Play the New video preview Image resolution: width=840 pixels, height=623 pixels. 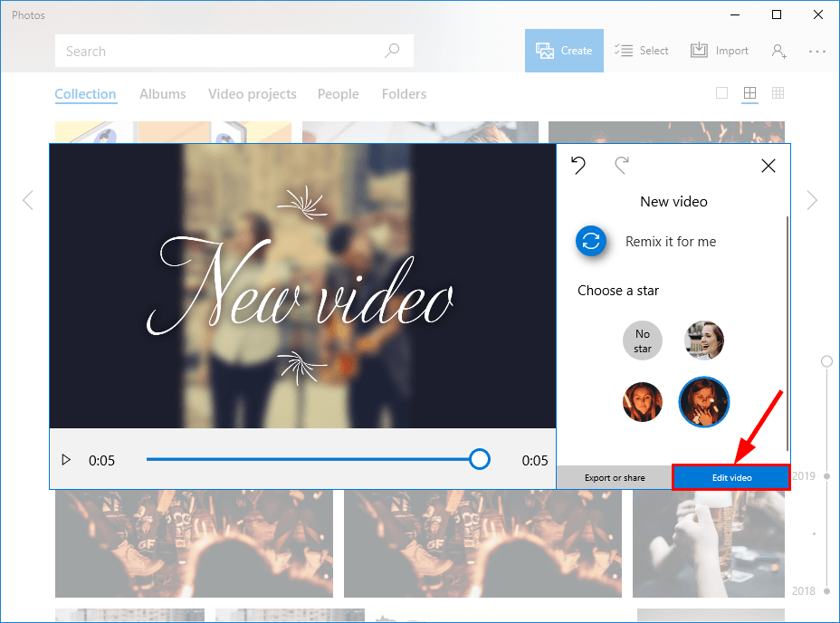(66, 460)
